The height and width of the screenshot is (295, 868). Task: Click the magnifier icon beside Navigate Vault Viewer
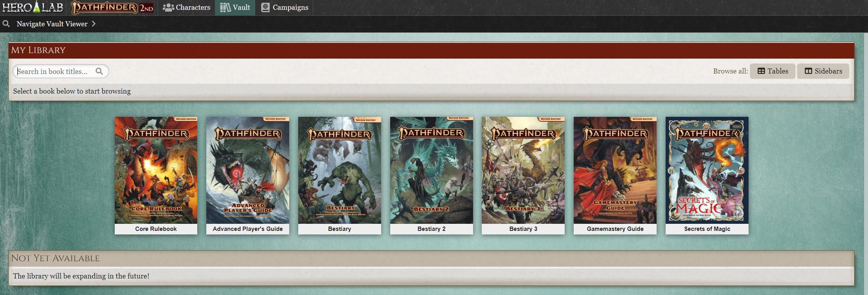pos(6,24)
